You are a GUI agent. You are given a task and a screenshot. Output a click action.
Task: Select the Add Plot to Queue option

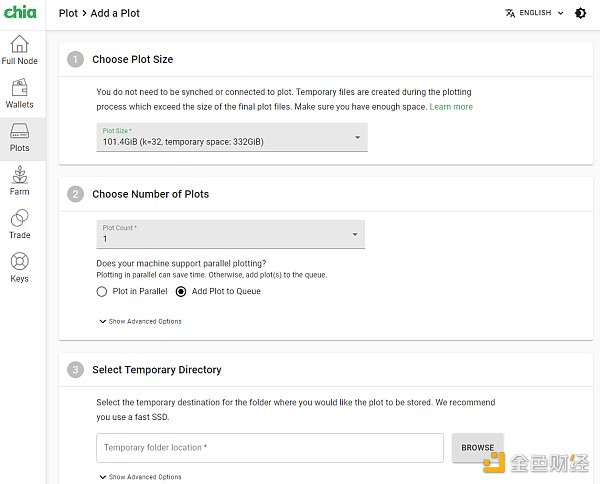181,292
